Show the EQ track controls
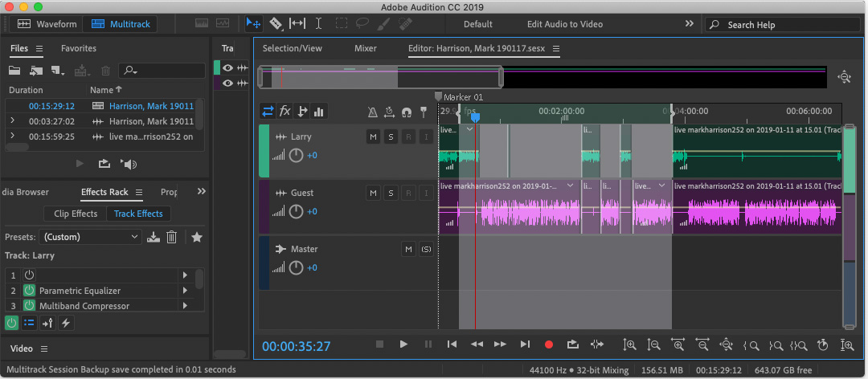Image resolution: width=868 pixels, height=379 pixels. [x=319, y=112]
